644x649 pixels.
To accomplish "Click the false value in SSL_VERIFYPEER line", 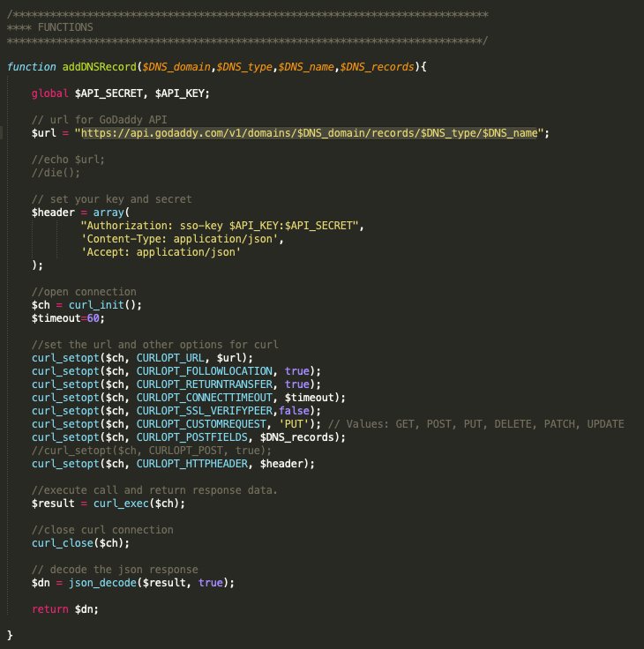I will (x=294, y=411).
